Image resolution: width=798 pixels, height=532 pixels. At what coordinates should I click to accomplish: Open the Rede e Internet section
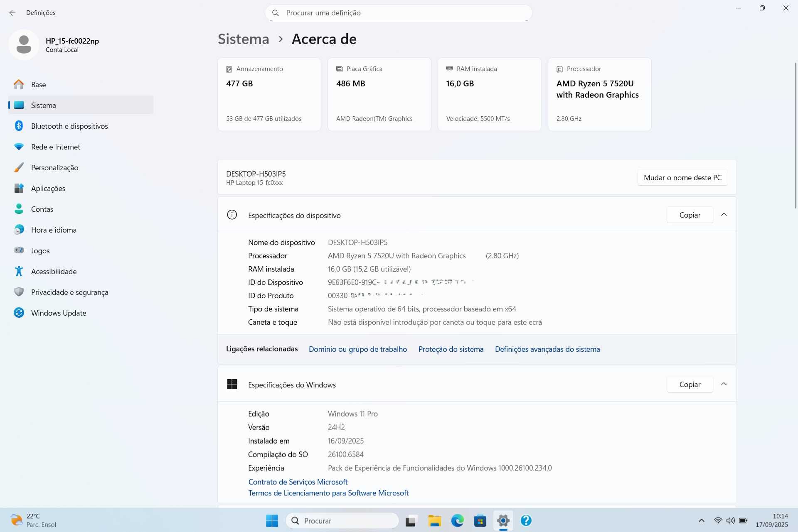point(81,147)
